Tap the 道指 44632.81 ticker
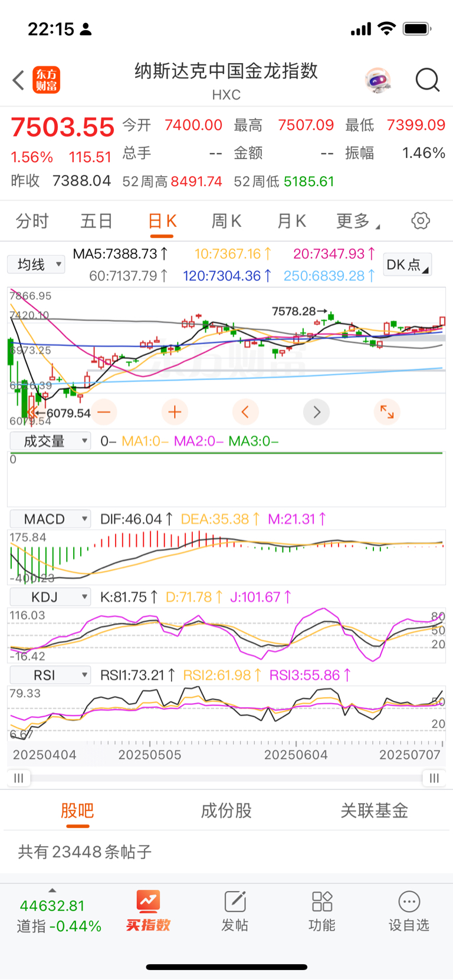The height and width of the screenshot is (980, 453). [x=58, y=916]
